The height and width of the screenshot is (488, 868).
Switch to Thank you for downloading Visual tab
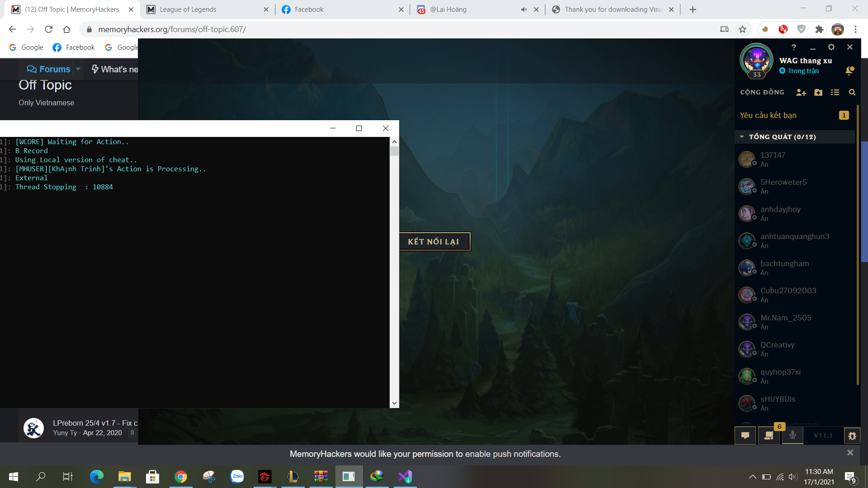[613, 9]
